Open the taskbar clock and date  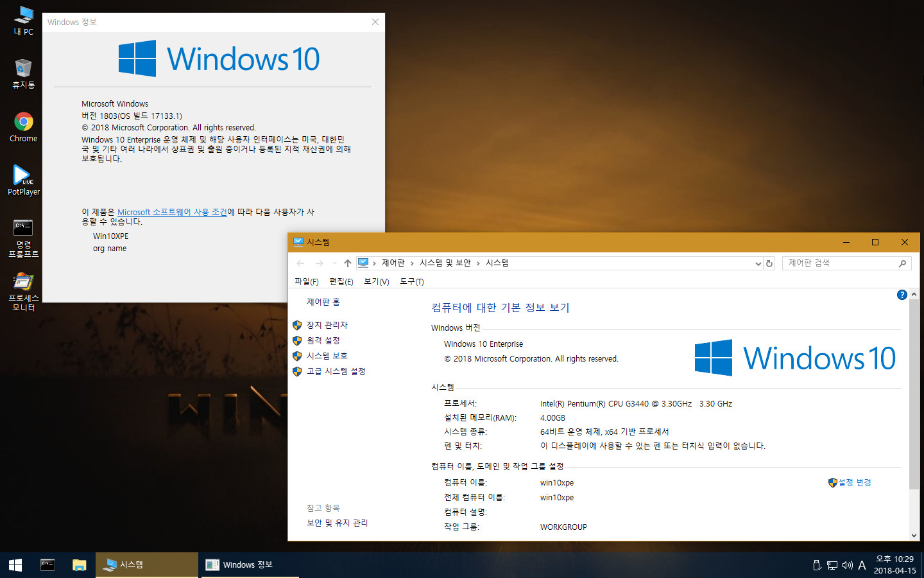894,565
